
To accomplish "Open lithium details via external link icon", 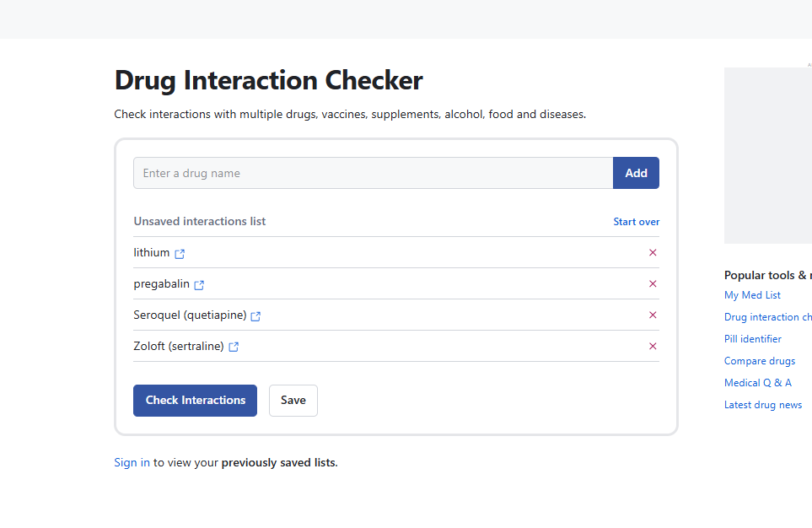I will 180,254.
